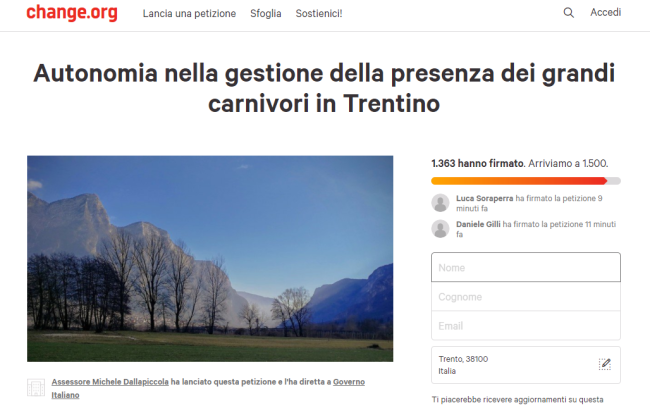Focus the Email input field
Screen dimensions: 650x408
point(526,325)
